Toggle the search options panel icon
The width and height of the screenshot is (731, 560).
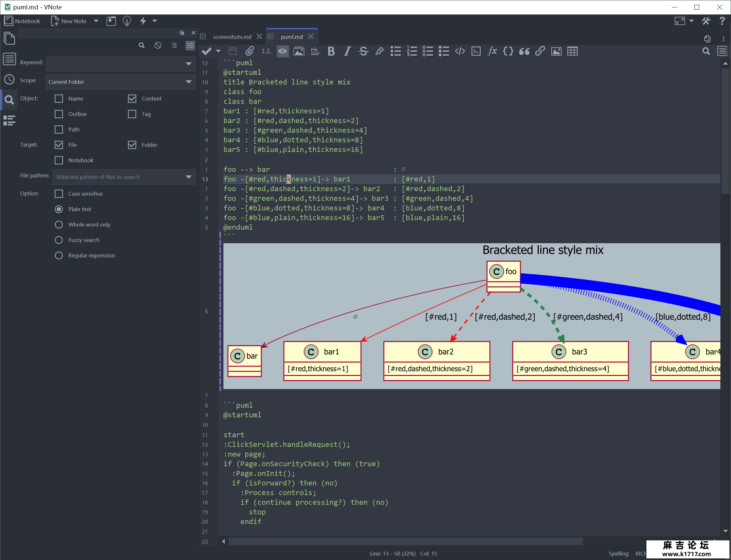[x=190, y=45]
